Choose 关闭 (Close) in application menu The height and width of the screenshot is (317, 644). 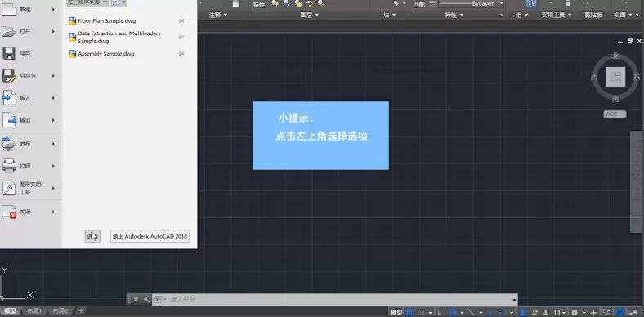pos(29,212)
